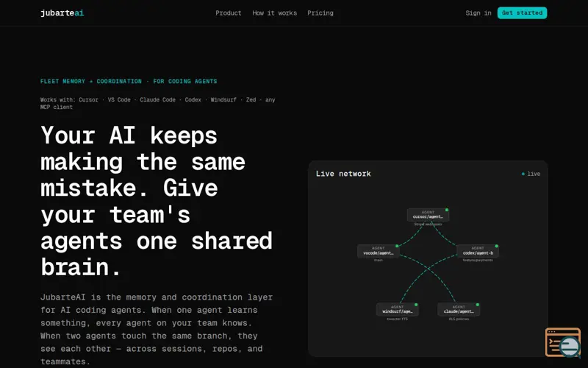
Task: Select the vscode/agent node
Action: tap(379, 251)
